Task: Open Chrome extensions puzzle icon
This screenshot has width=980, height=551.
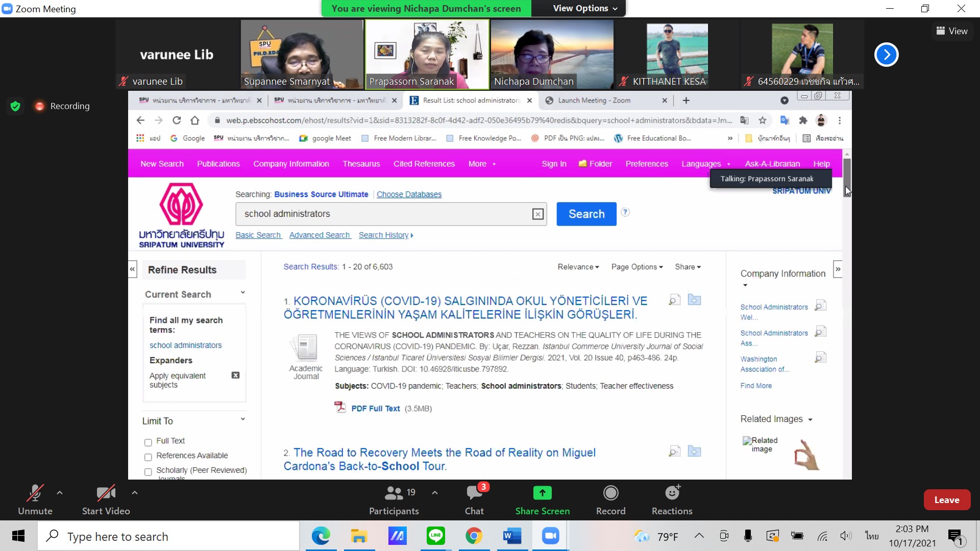Action: [803, 120]
